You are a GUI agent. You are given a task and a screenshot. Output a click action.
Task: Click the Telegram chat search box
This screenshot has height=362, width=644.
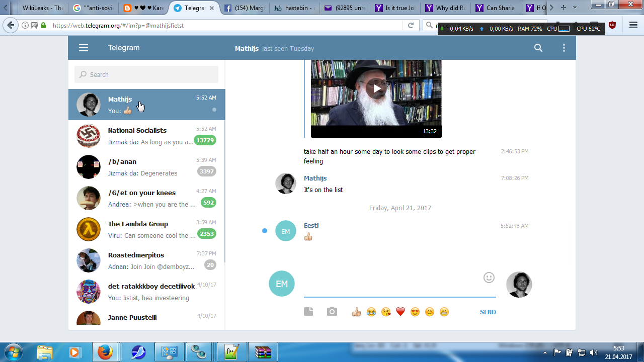point(146,74)
